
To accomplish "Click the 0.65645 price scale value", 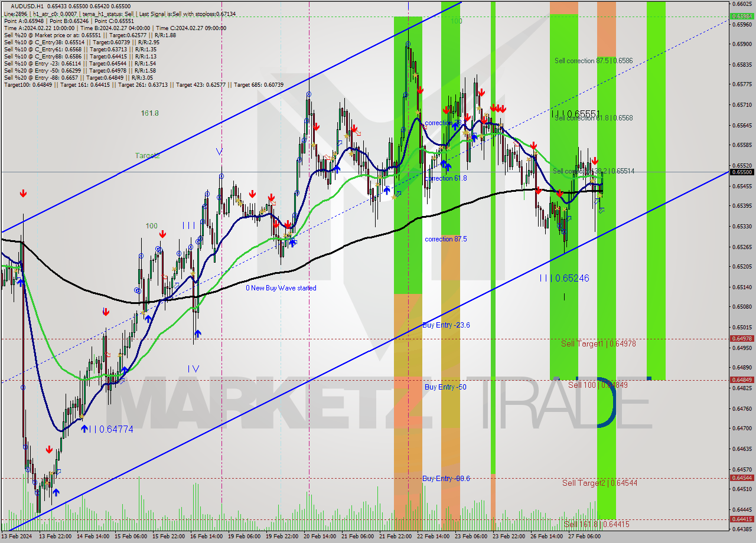I will pos(742,125).
